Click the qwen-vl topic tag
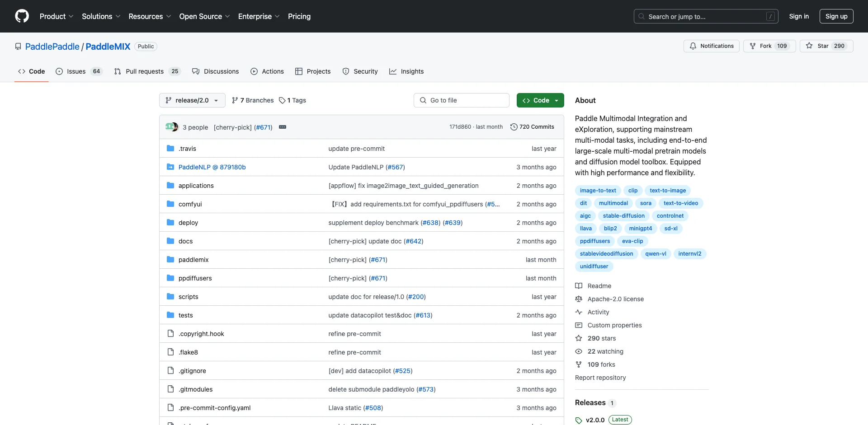Viewport: 868px width, 425px height. [x=656, y=254]
